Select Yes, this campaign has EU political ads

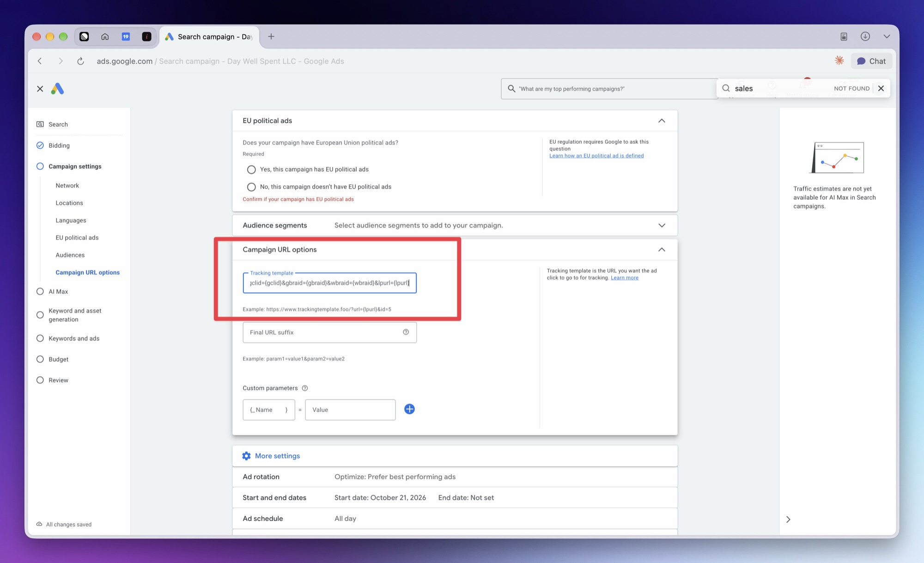[x=251, y=170]
